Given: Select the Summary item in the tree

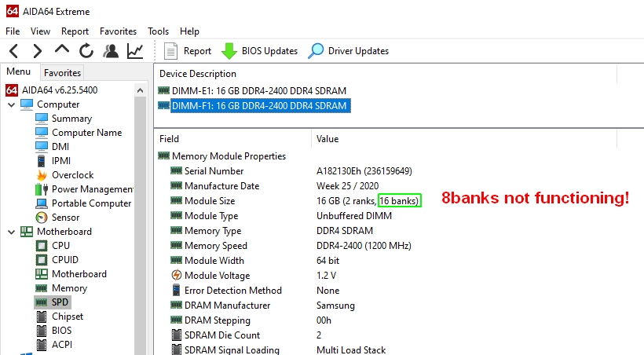Looking at the screenshot, I should pos(71,119).
